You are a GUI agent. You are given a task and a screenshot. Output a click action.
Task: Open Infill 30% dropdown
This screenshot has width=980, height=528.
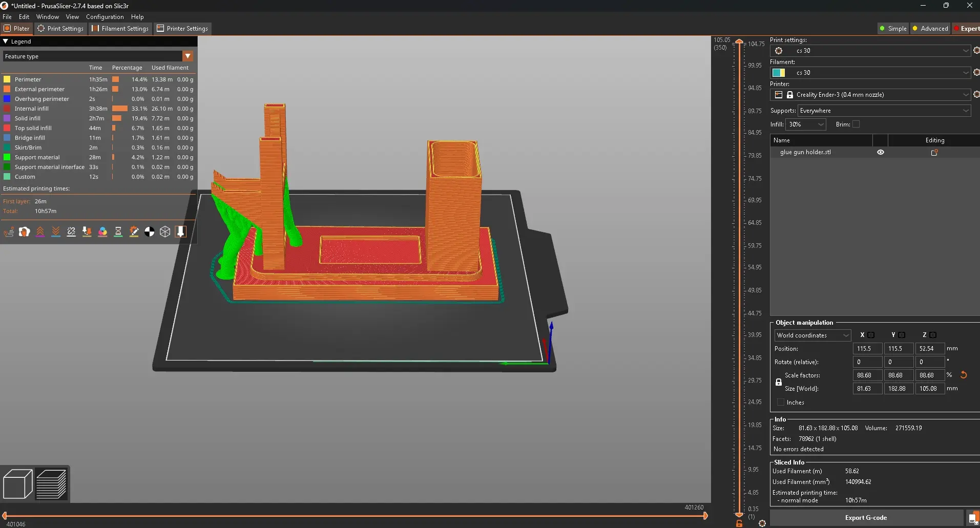[806, 124]
